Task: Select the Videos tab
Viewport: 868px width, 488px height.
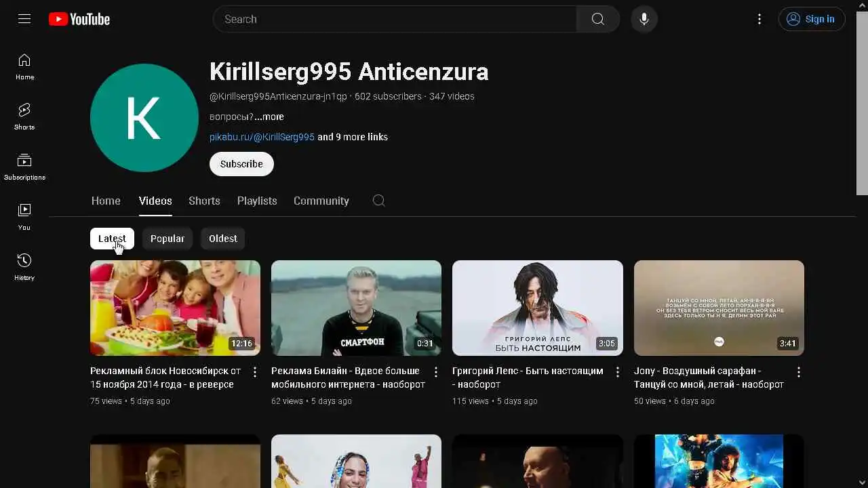Action: click(155, 201)
